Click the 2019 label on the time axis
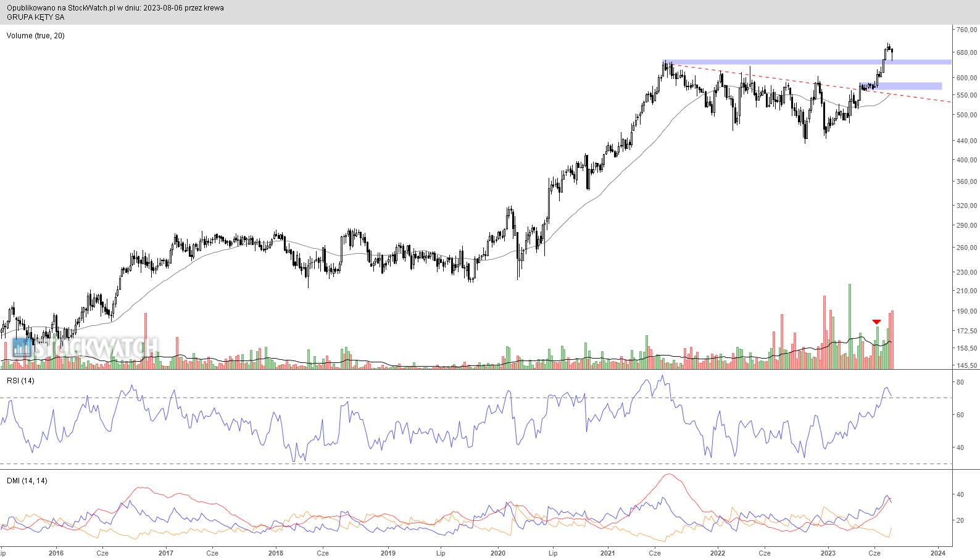Viewport: 980px width, 558px height. [388, 553]
